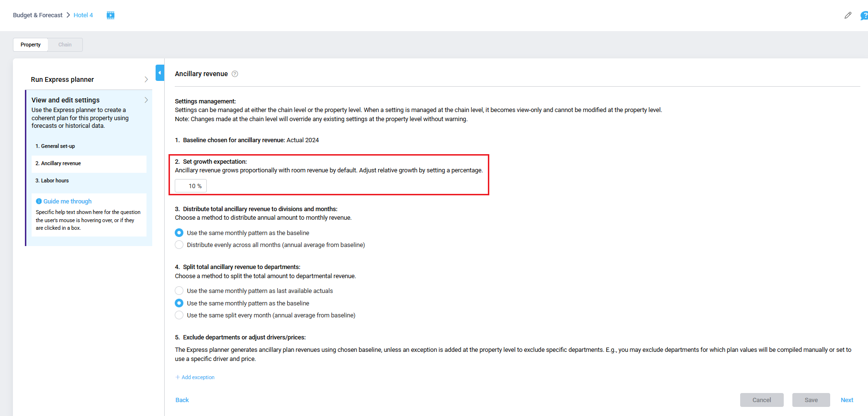Expand View and edit settings chevron
The height and width of the screenshot is (416, 868).
tap(146, 100)
